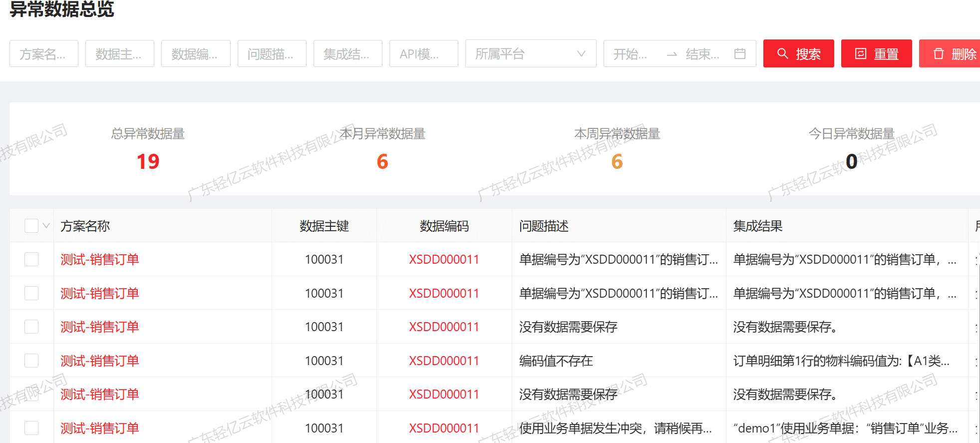Open XSDD000011 link in first row
Image resolution: width=980 pixels, height=443 pixels.
(444, 259)
